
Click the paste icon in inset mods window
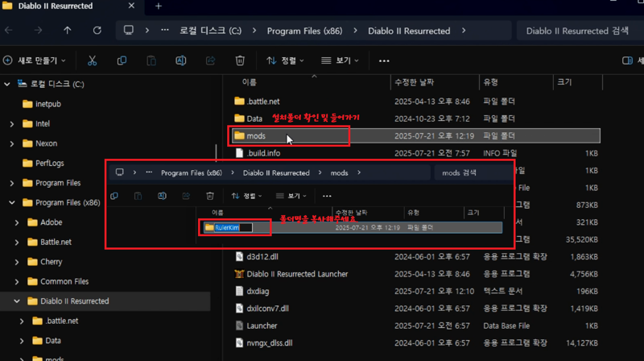[x=138, y=196]
